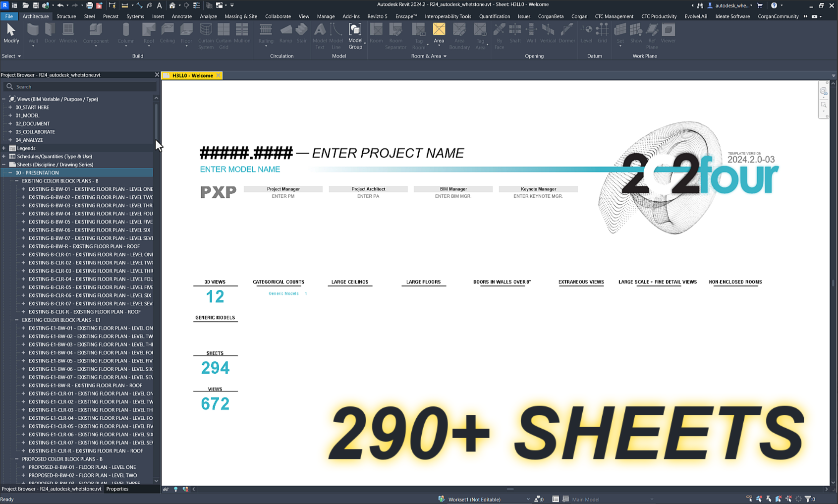Open the Select panel dropdown
Viewport: 838px width, 504px height.
coord(11,56)
